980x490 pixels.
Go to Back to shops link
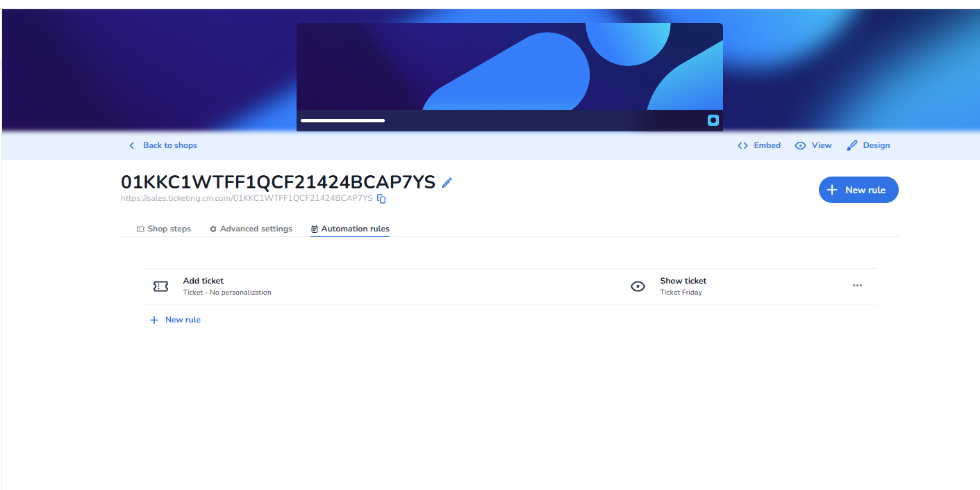click(x=169, y=146)
